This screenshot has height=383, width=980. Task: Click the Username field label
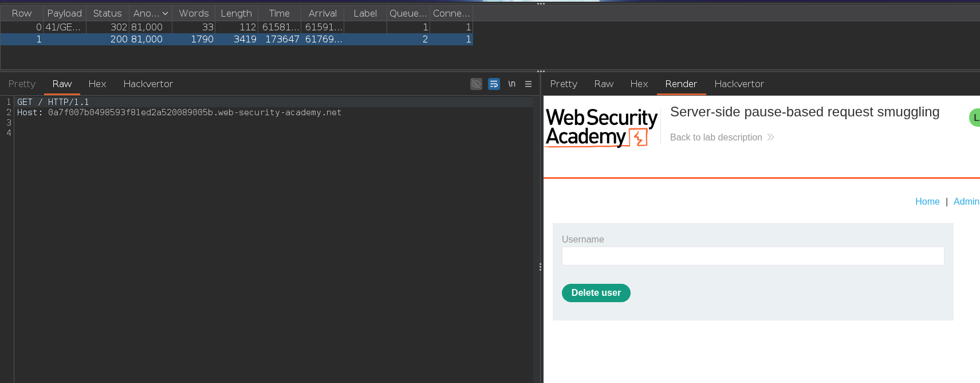click(x=583, y=239)
